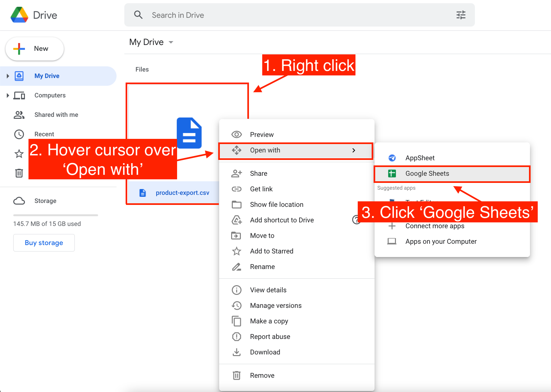This screenshot has height=392, width=551.
Task: Click the small file icon beside product-export.csv
Action: click(142, 193)
